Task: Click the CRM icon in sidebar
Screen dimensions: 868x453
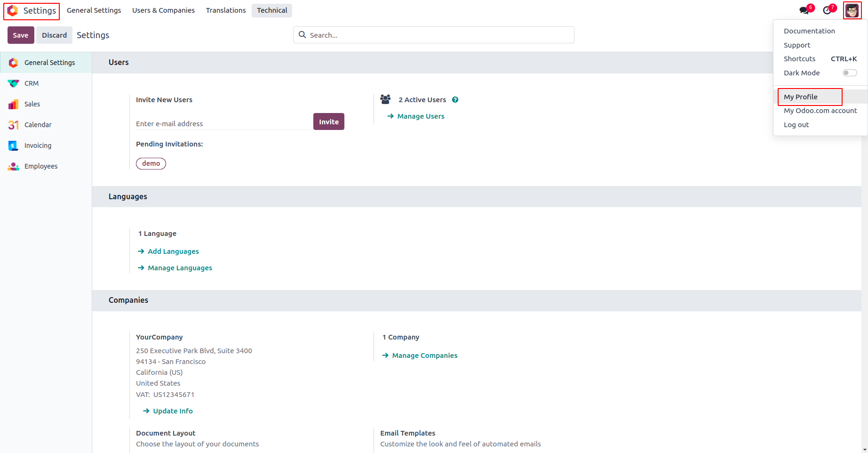Action: point(13,83)
